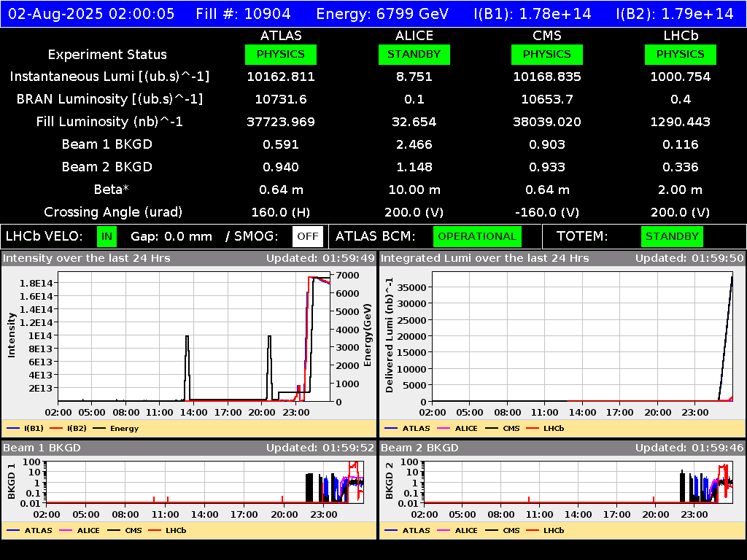Screen dimensions: 747x560
Task: Click the Beam 2 BKGD plot area
Action: tap(578, 481)
